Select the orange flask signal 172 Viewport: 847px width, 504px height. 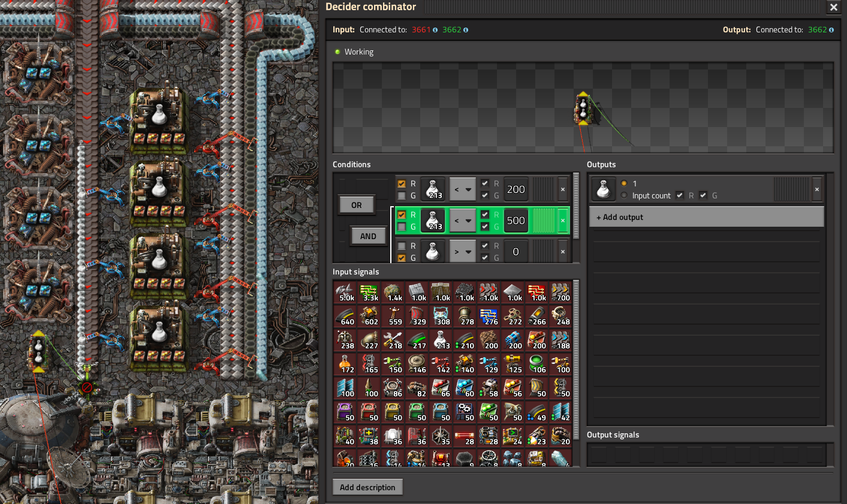pyautogui.click(x=345, y=364)
